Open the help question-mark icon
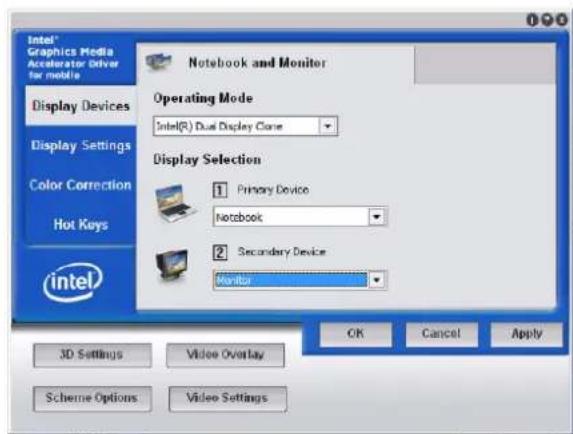Screen dimensions: 573x434 tap(547, 20)
